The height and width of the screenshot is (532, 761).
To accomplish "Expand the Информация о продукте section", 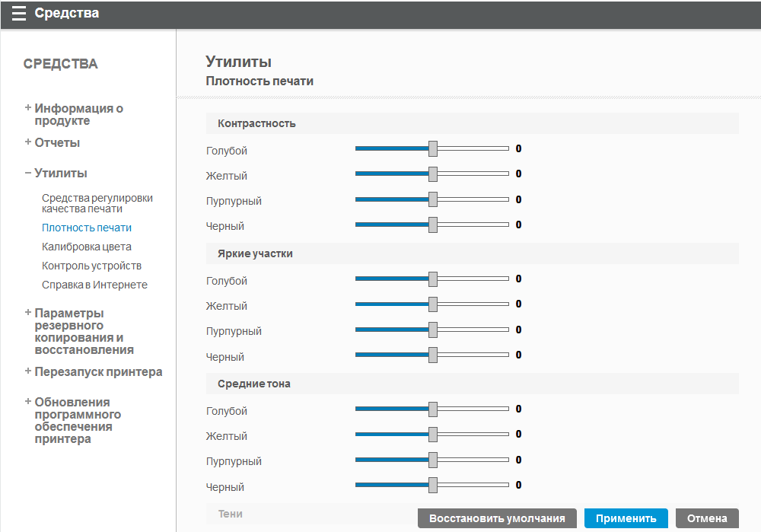I will click(x=78, y=114).
